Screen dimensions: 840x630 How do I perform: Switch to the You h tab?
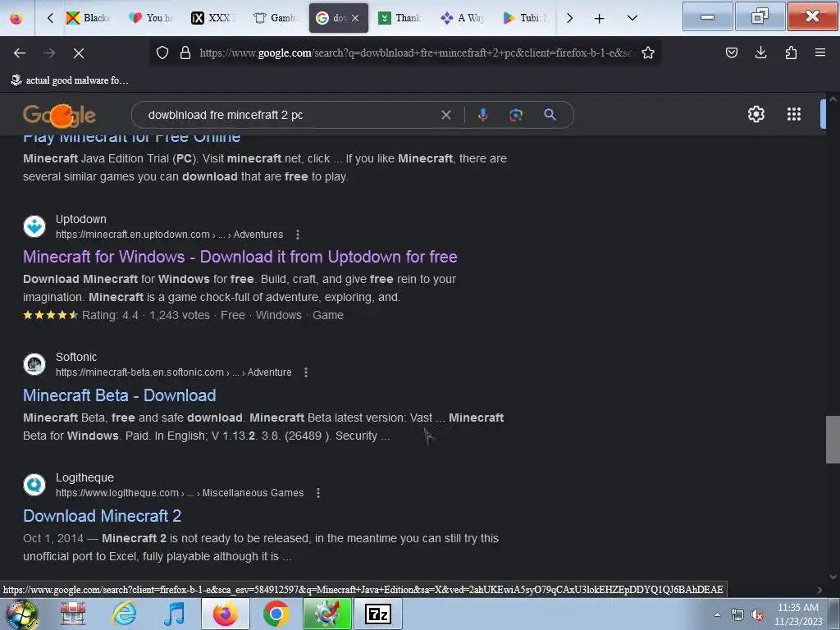[151, 18]
